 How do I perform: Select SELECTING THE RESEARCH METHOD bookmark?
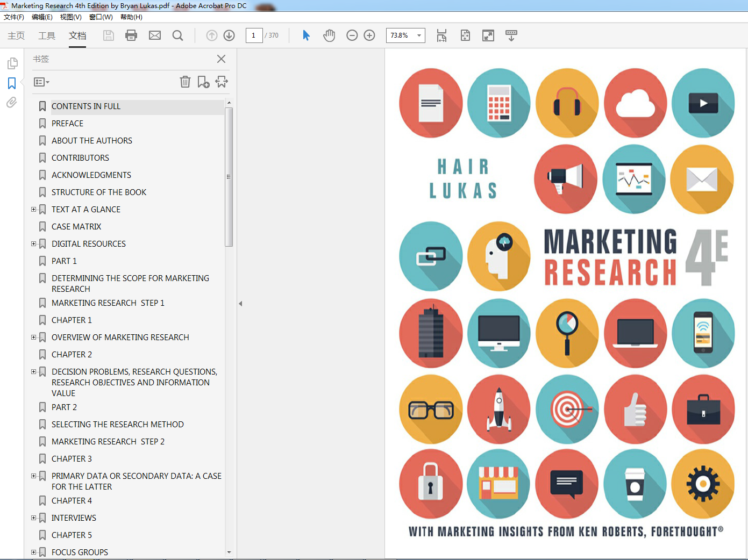pos(118,425)
